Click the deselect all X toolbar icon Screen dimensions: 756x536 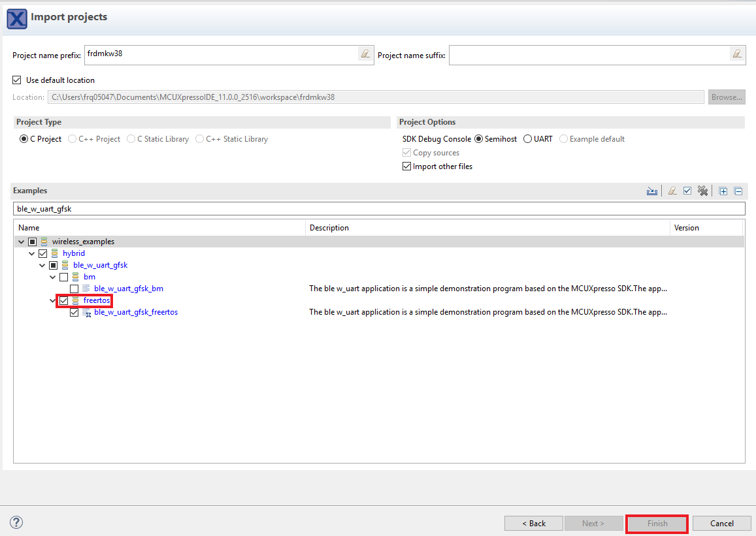tap(702, 191)
